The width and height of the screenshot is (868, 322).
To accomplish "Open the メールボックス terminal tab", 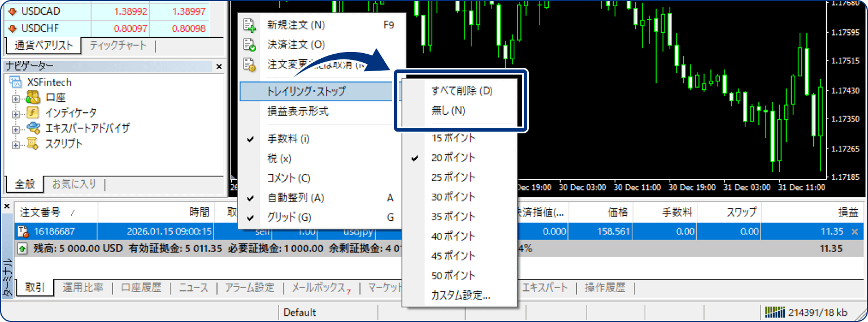I will 321,288.
